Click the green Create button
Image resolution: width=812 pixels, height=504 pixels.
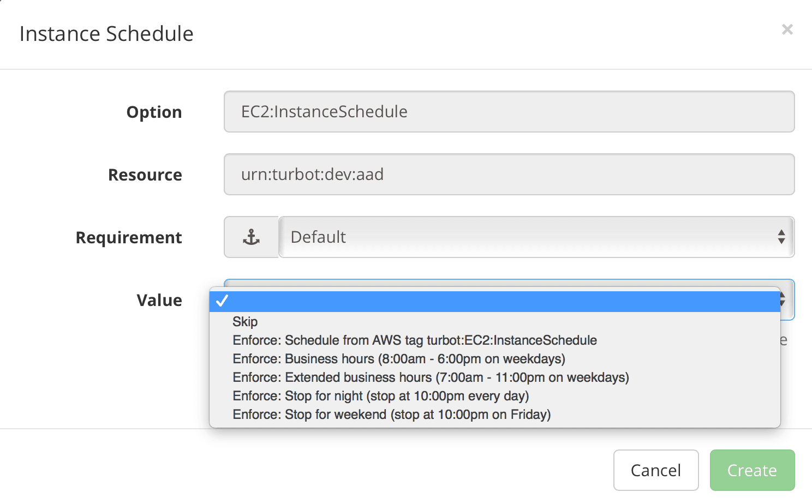(x=752, y=470)
